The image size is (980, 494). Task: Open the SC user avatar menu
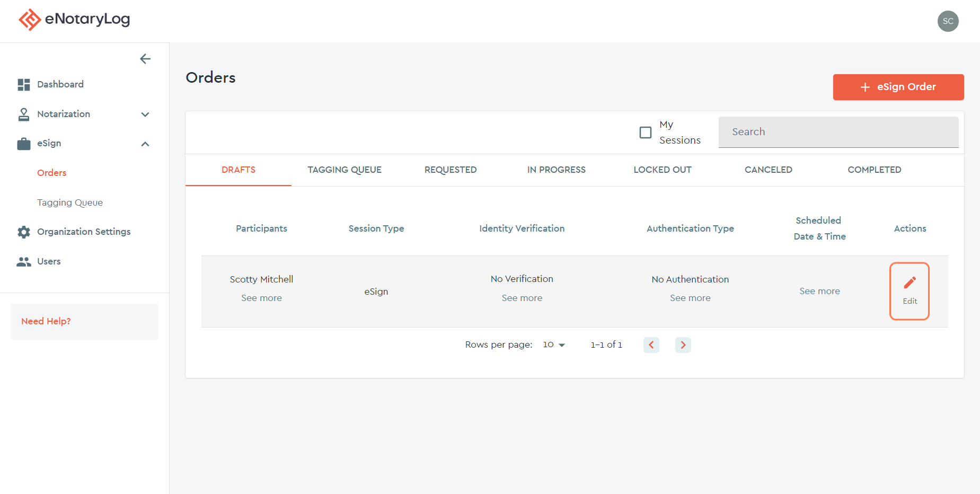coord(948,21)
